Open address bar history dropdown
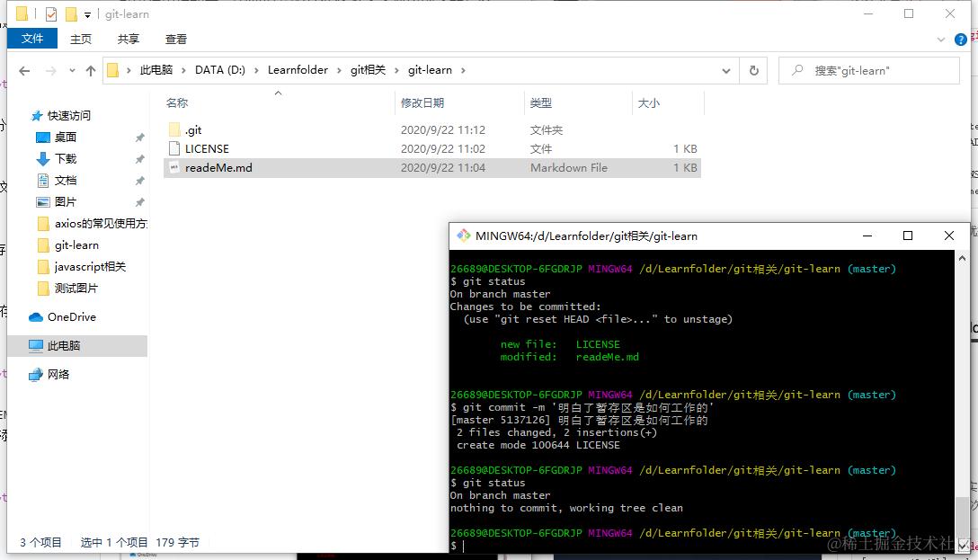The height and width of the screenshot is (560, 978). coord(726,71)
